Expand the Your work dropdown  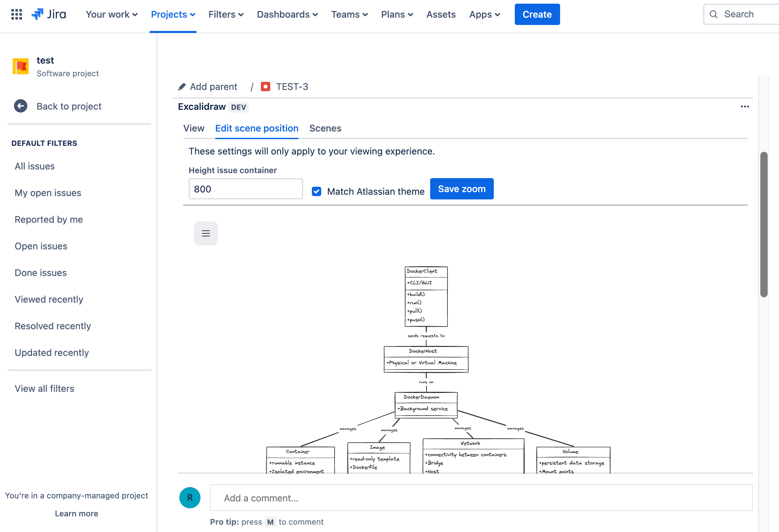(112, 14)
